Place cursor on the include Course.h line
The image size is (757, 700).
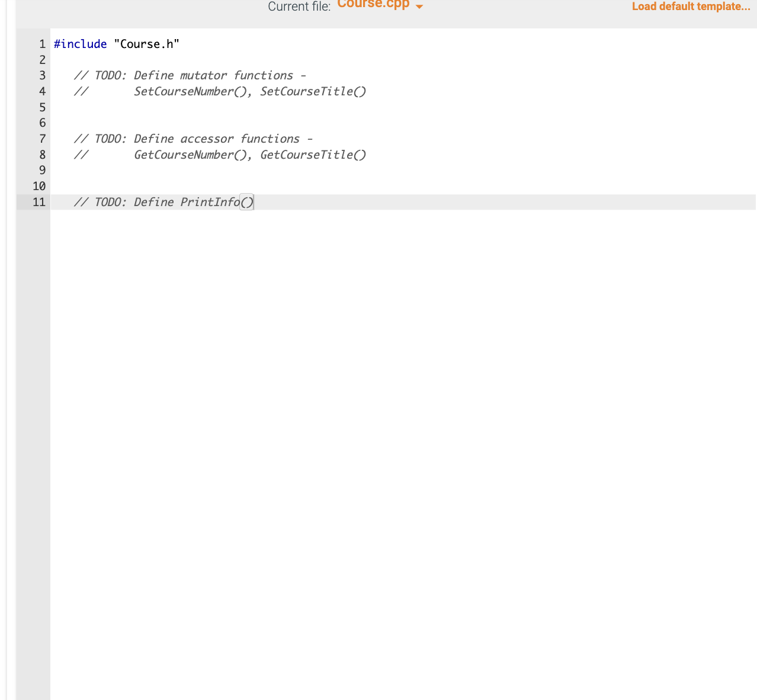point(117,44)
